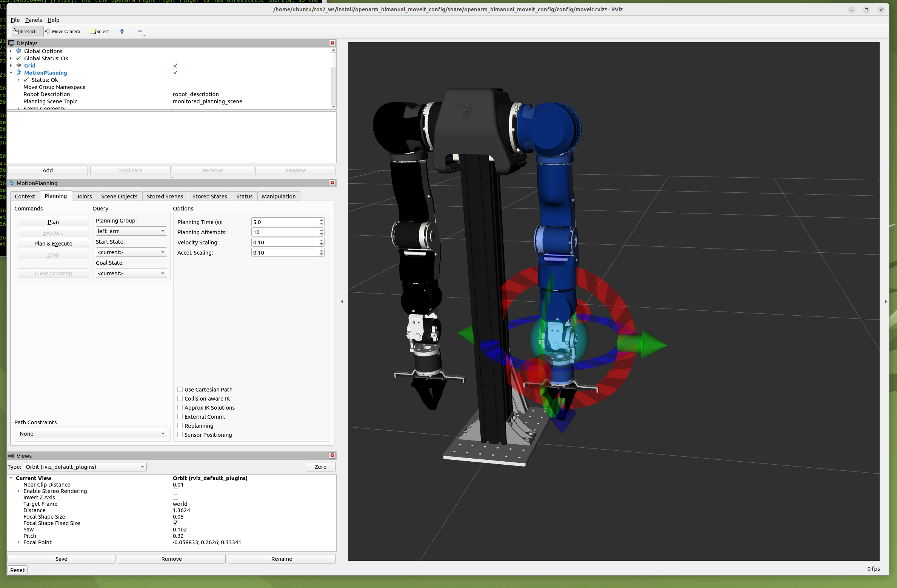Close the MotionPlanning panel red icon

pos(332,183)
